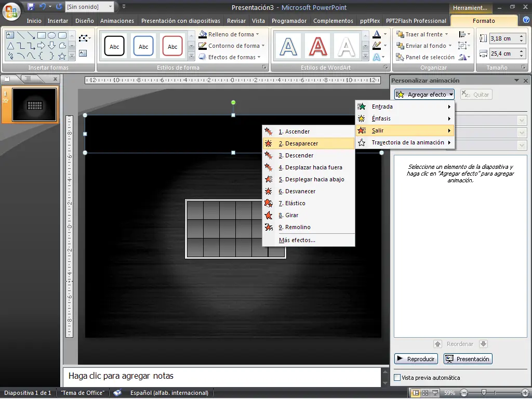
Task: Open the Entrada effects submenu
Action: (405, 107)
